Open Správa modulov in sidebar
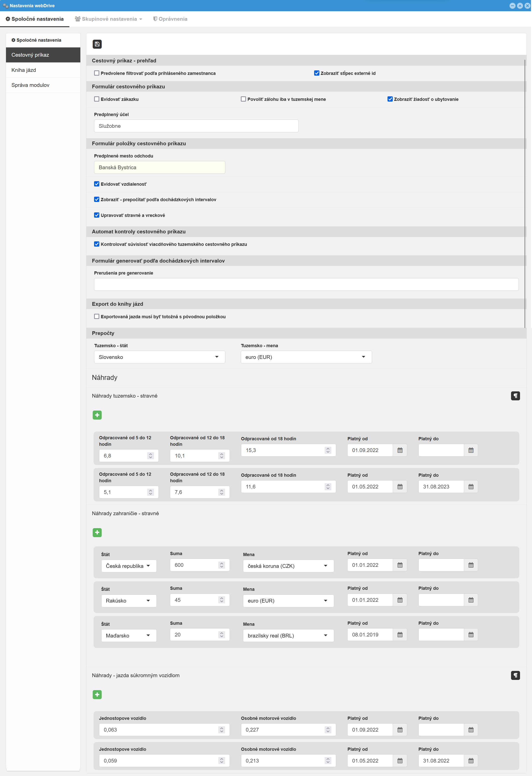The width and height of the screenshot is (532, 776). [x=30, y=85]
